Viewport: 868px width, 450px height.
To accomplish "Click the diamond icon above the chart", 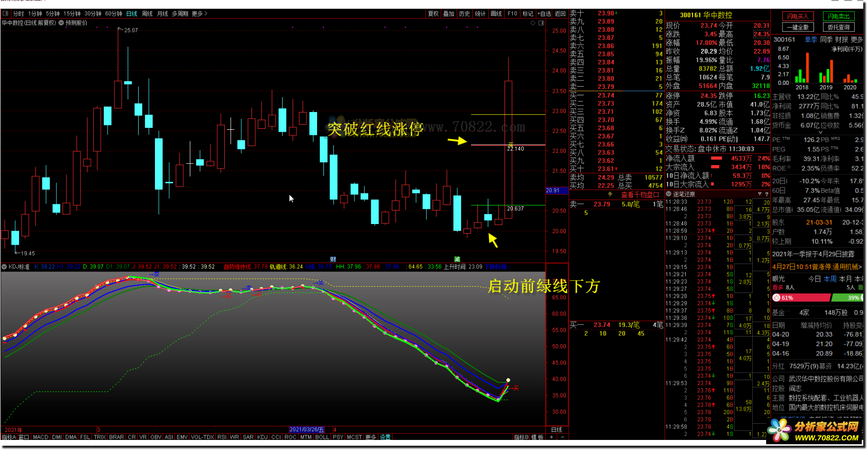I will click(x=533, y=22).
